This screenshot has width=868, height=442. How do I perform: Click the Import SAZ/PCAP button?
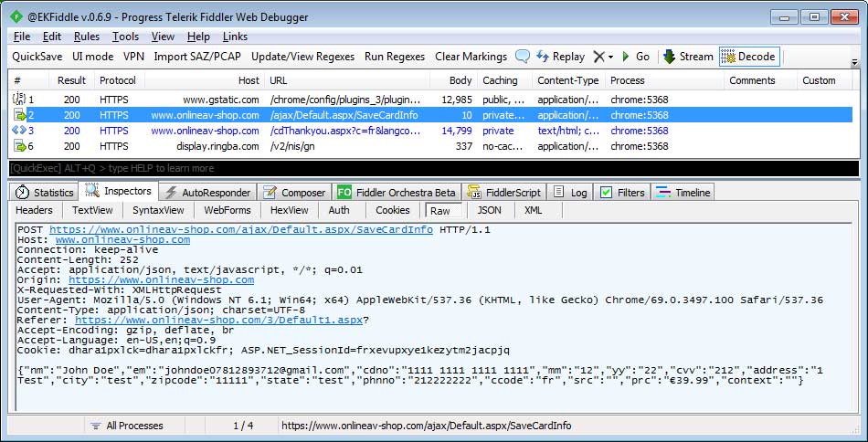pos(197,57)
